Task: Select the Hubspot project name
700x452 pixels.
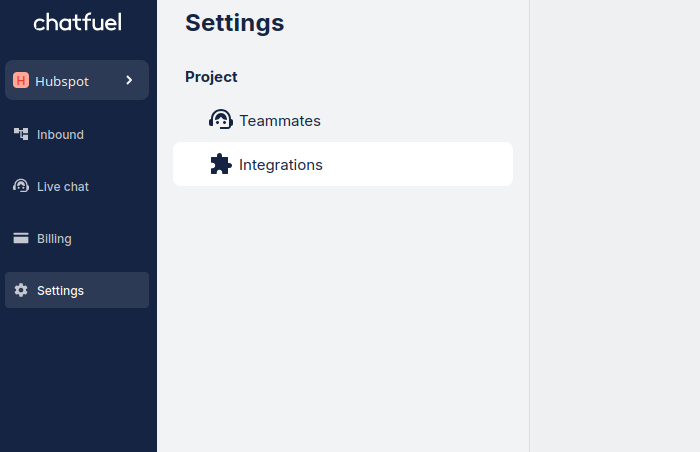Action: [x=62, y=81]
